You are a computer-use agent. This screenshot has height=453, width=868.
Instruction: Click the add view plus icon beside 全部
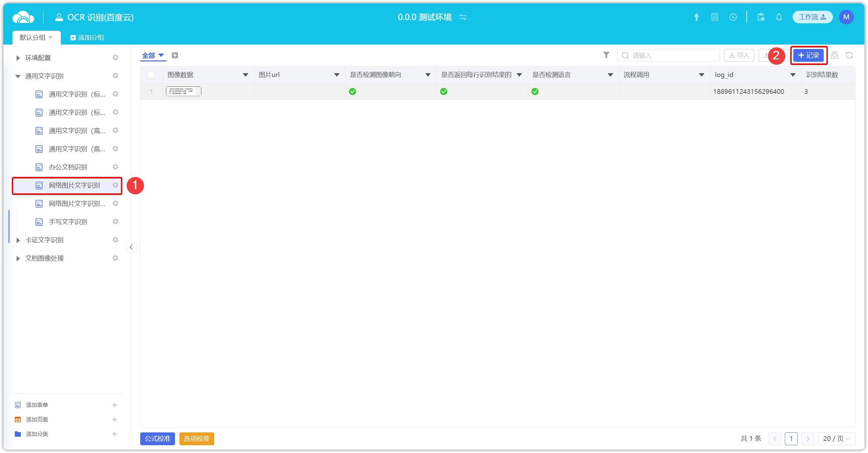[175, 55]
